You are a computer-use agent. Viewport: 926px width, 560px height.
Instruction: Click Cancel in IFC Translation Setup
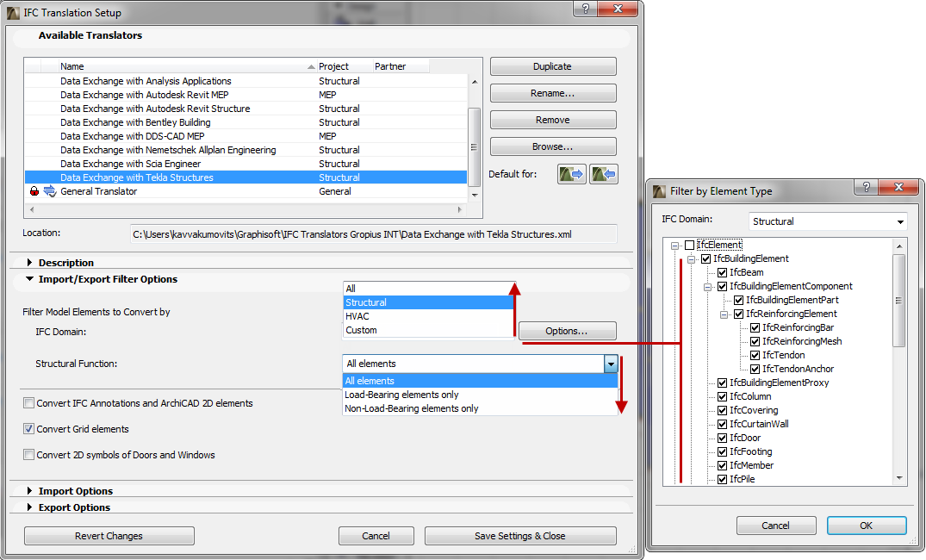(x=376, y=536)
